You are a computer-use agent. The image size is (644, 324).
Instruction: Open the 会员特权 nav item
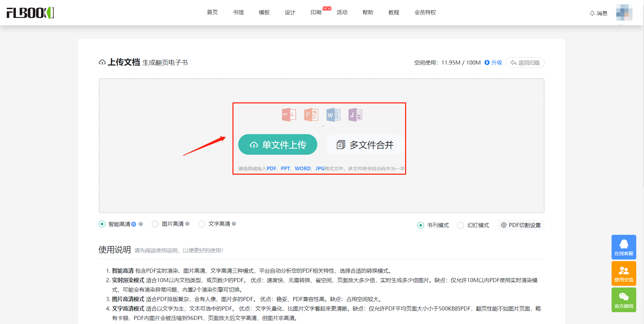(x=425, y=13)
